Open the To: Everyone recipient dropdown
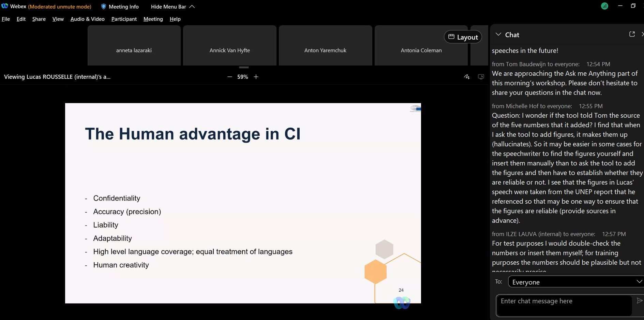This screenshot has height=320, width=644. pos(575,282)
